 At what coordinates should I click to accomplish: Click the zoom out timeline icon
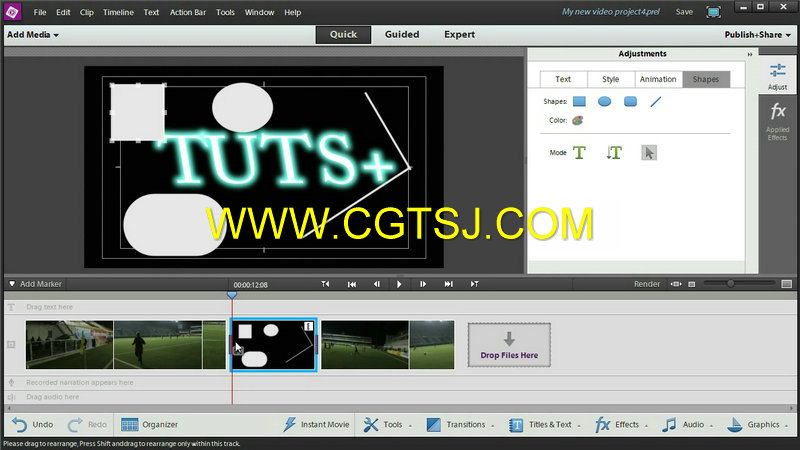[x=692, y=284]
